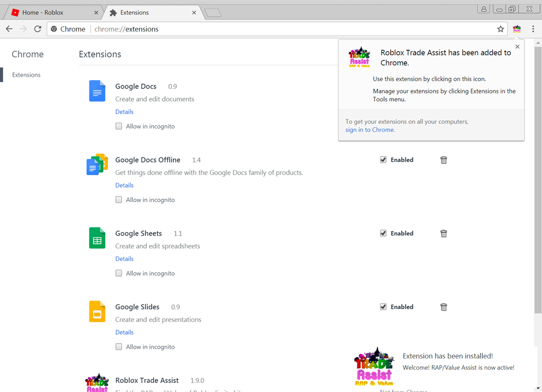542x392 pixels.
Task: Click the 'Extensions' page heading
Action: point(100,54)
